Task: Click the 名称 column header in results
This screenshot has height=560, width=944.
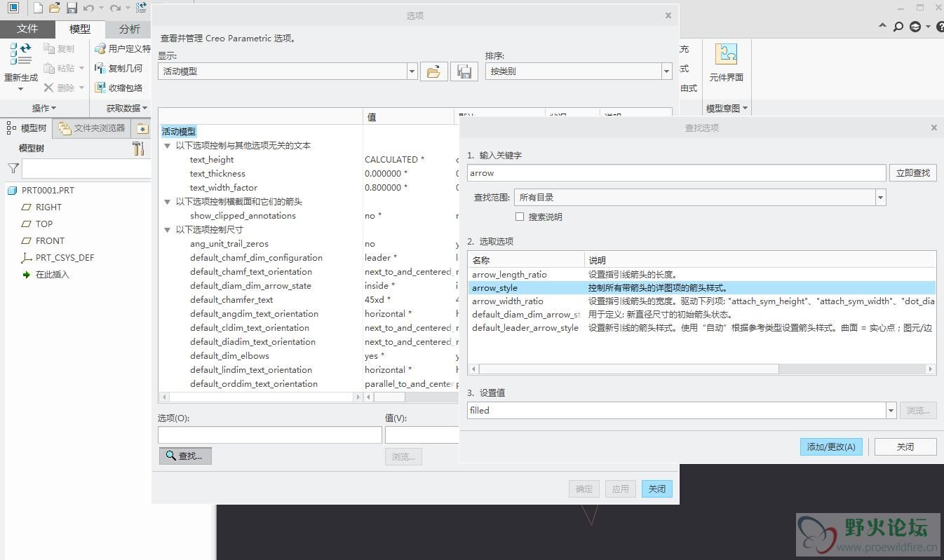Action: point(526,260)
